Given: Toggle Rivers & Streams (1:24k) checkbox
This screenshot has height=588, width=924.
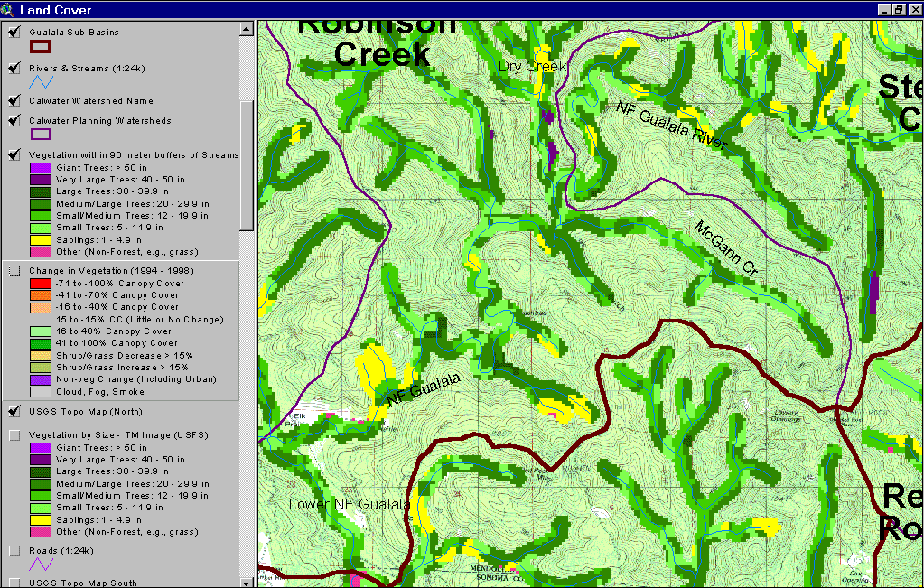Looking at the screenshot, I should click(x=14, y=69).
